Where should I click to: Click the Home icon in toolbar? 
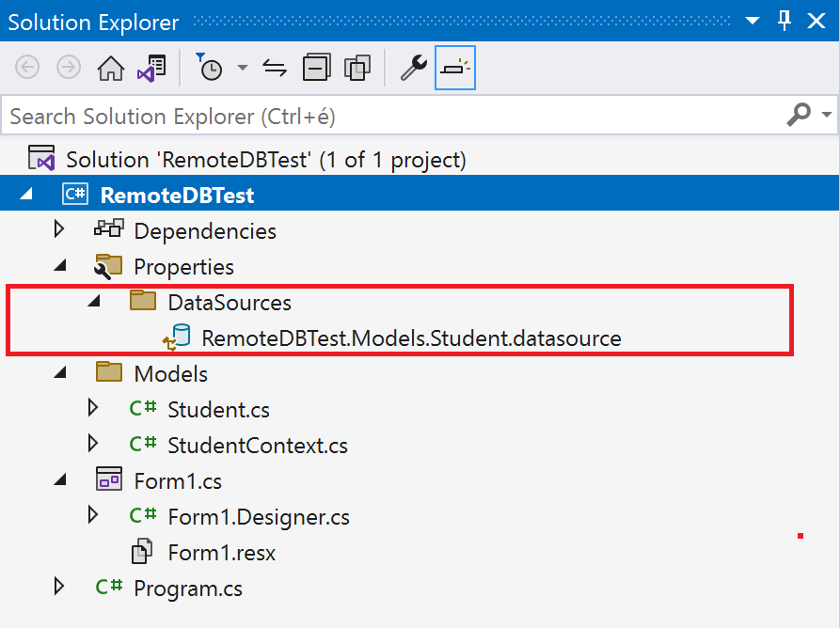[x=111, y=68]
